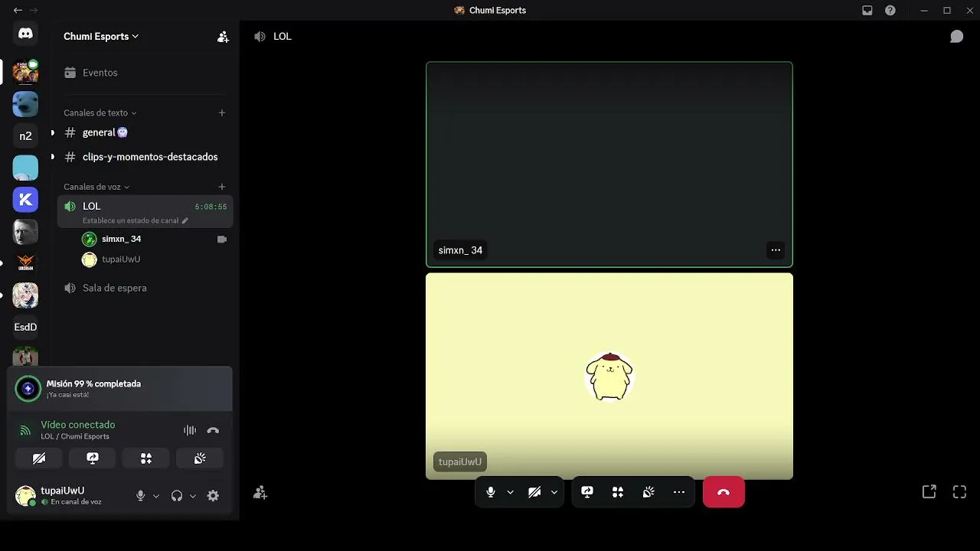Focus the simxn_ 34 video tile

pos(609,165)
